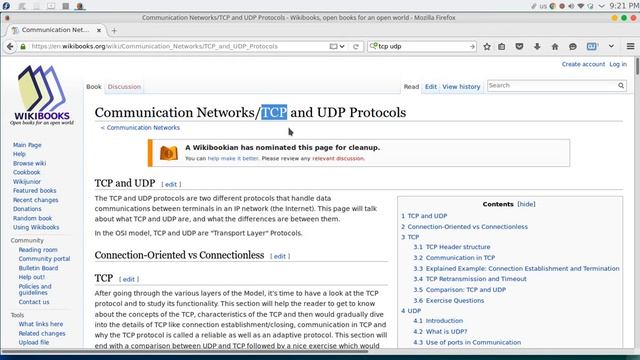Screen dimensions: 640x360
Task: Follow the help make it better link
Action: pos(233,158)
